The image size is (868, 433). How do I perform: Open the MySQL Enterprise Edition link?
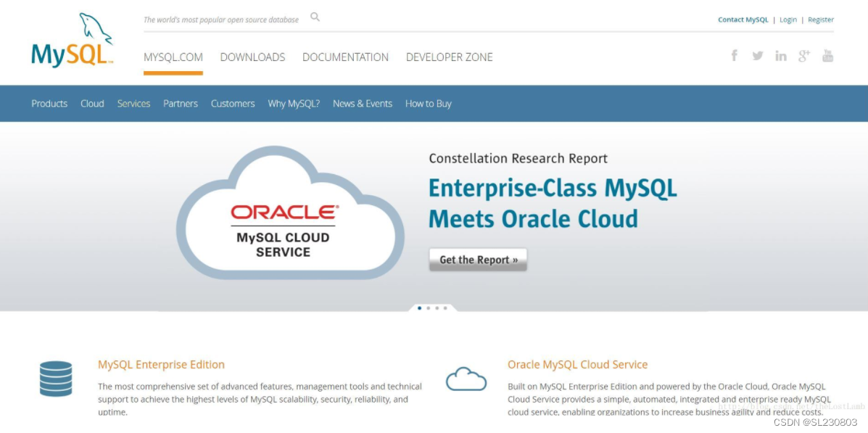point(161,364)
